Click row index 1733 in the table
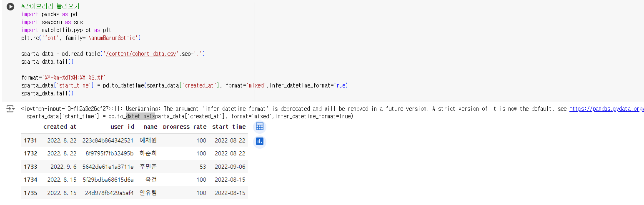The image size is (644, 205). point(31,167)
